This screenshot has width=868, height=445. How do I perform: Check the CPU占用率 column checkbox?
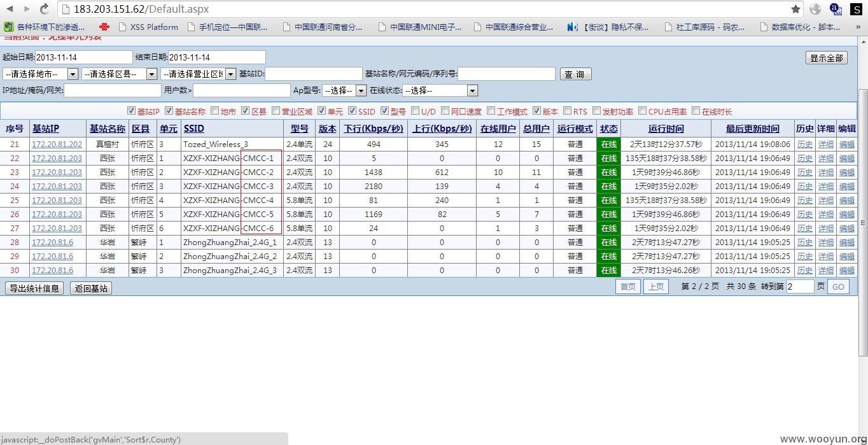[x=643, y=111]
